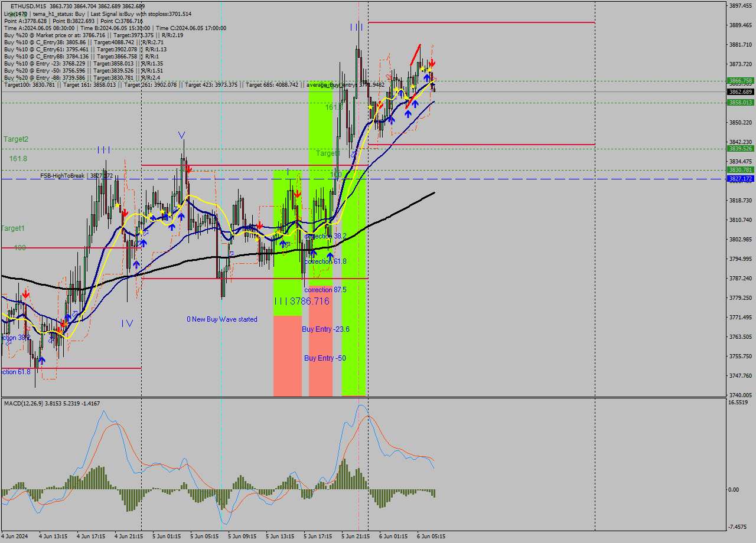Select the red down arrow near the 4 Jun 17:15 highs
The height and width of the screenshot is (543, 756).
click(125, 212)
